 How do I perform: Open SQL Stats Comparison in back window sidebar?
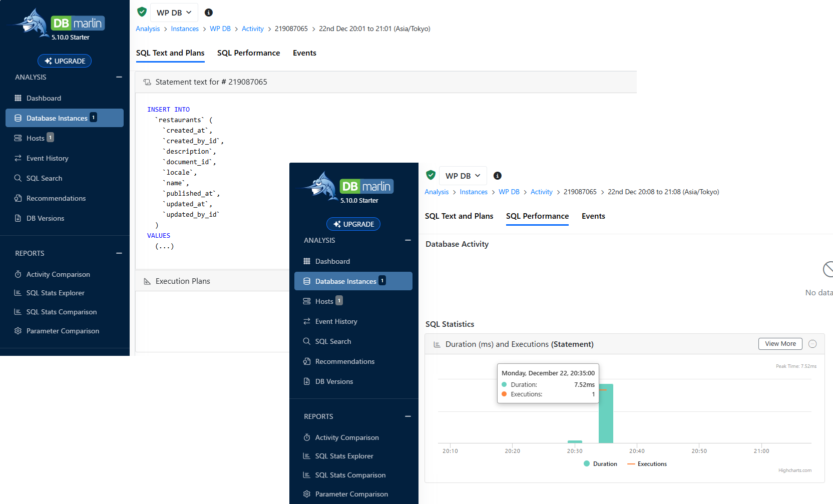pyautogui.click(x=62, y=312)
